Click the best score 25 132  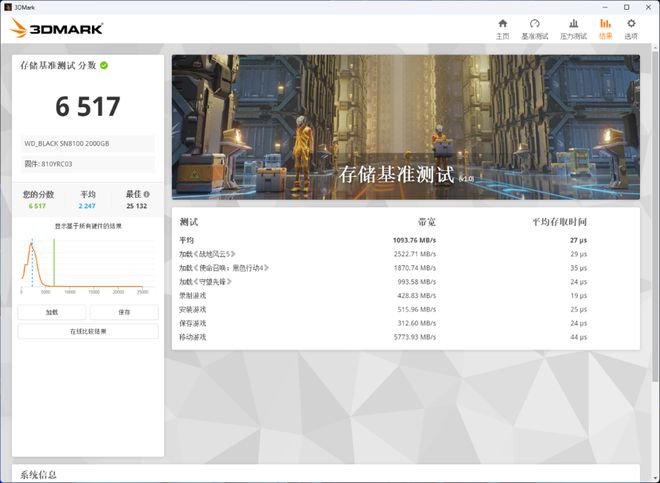[x=137, y=206]
